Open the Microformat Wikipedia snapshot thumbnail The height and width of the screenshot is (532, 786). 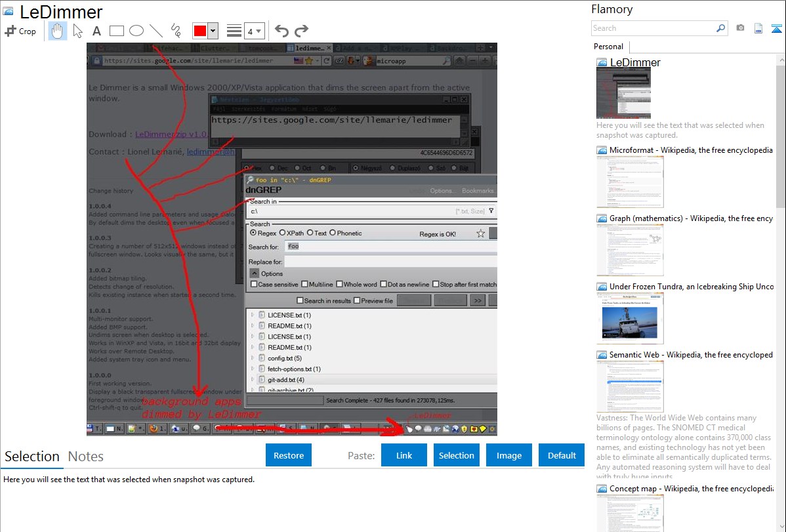630,182
